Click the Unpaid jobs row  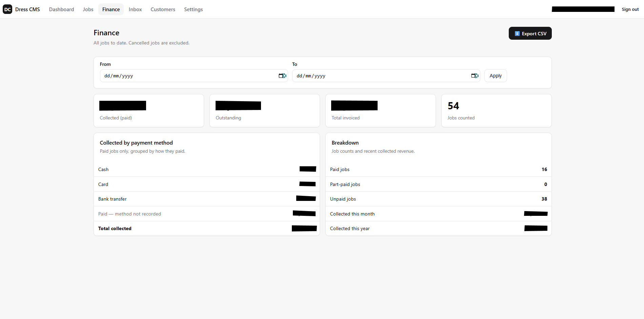coord(439,199)
